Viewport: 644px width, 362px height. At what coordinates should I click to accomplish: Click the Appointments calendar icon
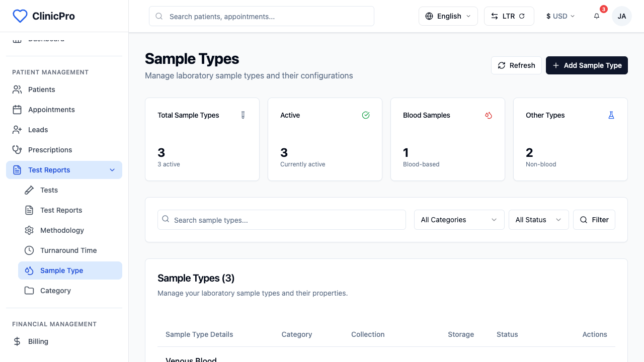click(17, 110)
